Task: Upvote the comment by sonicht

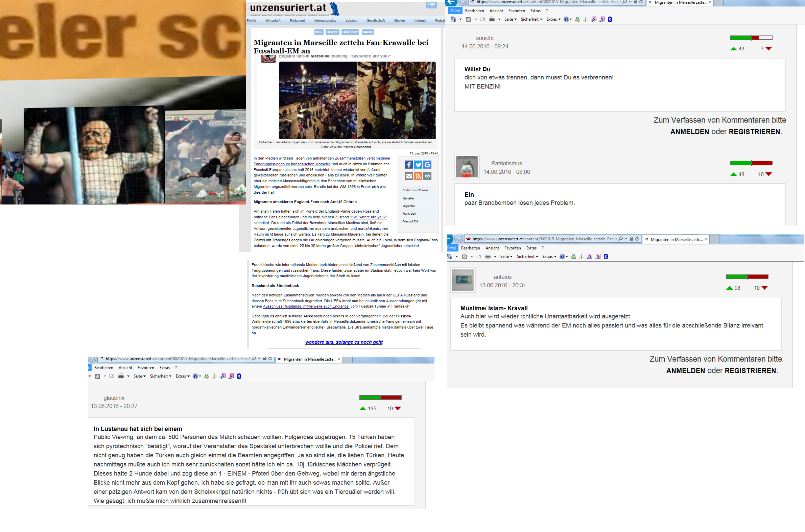Action: [x=733, y=49]
